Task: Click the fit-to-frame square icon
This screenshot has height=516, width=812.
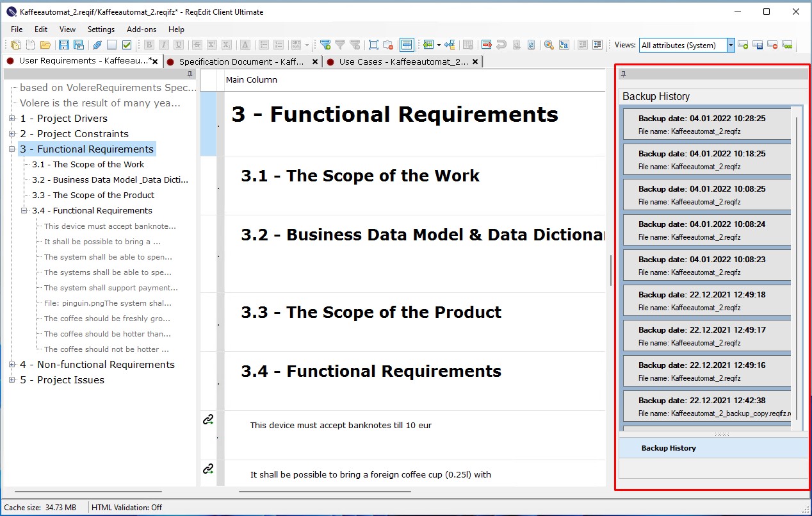Action: [x=373, y=45]
